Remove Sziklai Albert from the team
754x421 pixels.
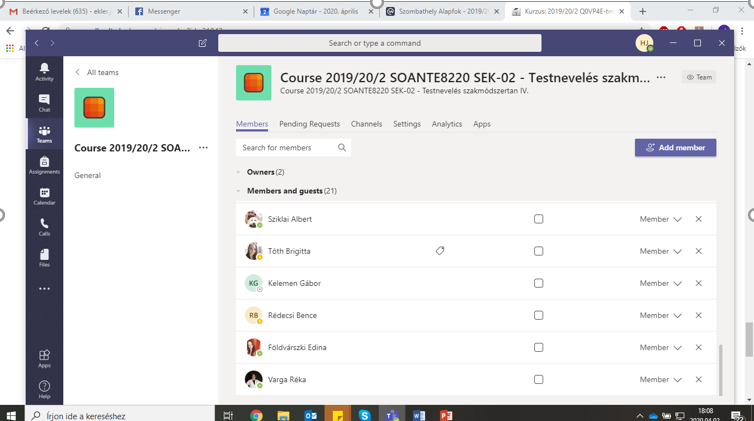(x=699, y=219)
